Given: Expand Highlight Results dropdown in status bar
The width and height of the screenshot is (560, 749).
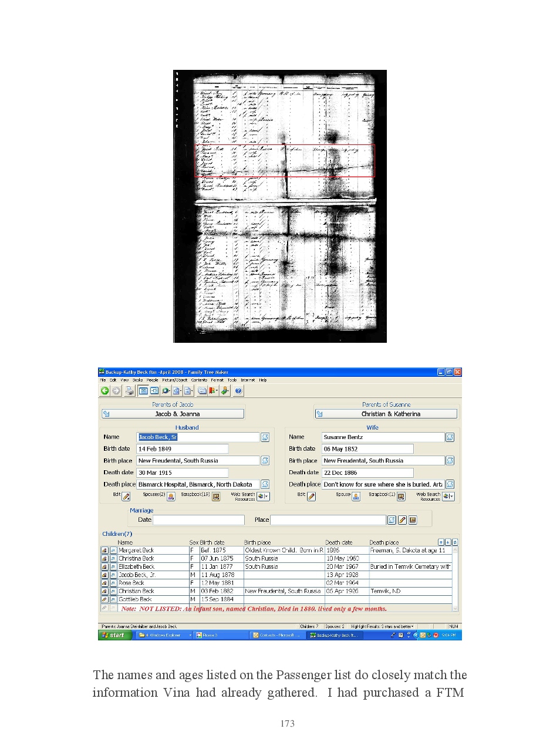Looking at the screenshot, I should click(413, 626).
